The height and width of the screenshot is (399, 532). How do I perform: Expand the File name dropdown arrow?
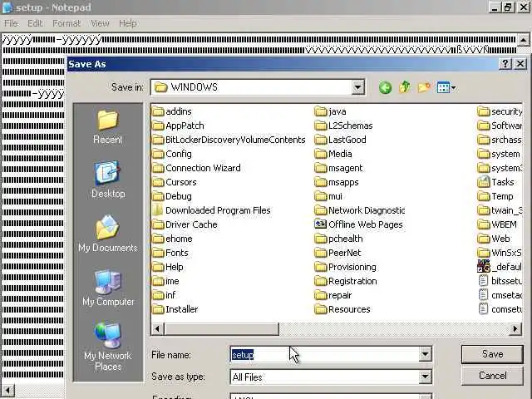point(425,355)
